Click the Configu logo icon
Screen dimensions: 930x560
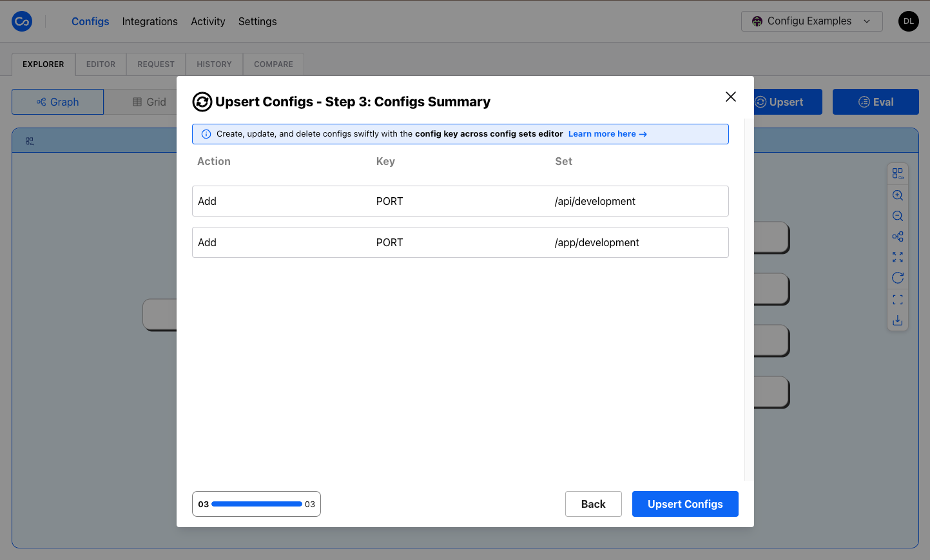point(22,21)
